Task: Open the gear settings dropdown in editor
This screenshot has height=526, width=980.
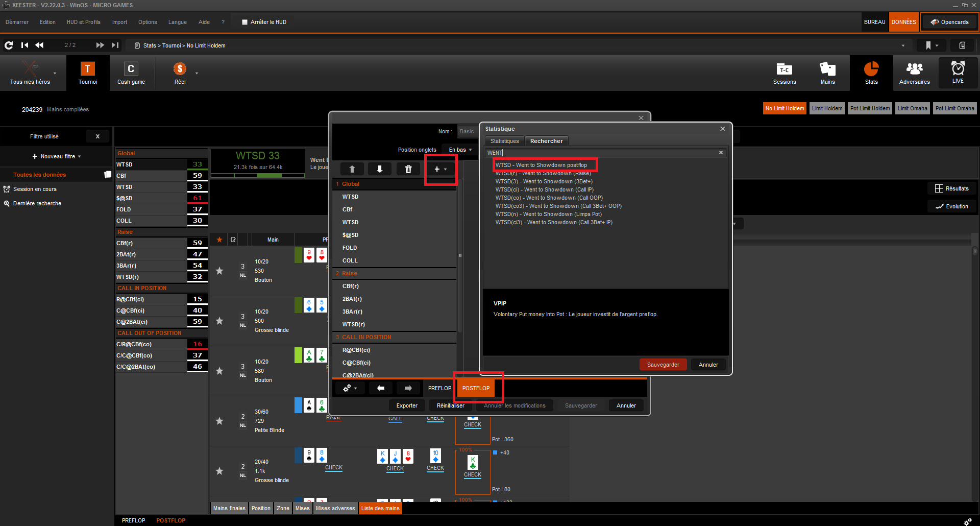Action: (x=350, y=388)
